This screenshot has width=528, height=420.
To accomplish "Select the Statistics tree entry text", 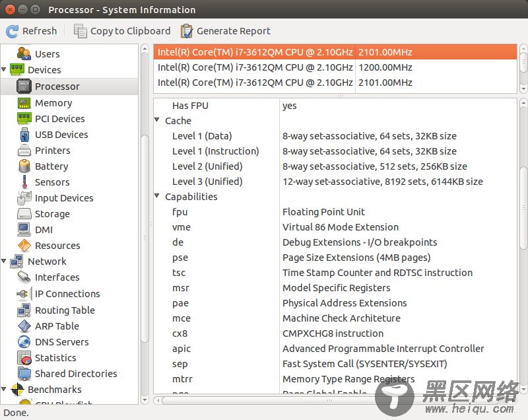I will coord(55,358).
